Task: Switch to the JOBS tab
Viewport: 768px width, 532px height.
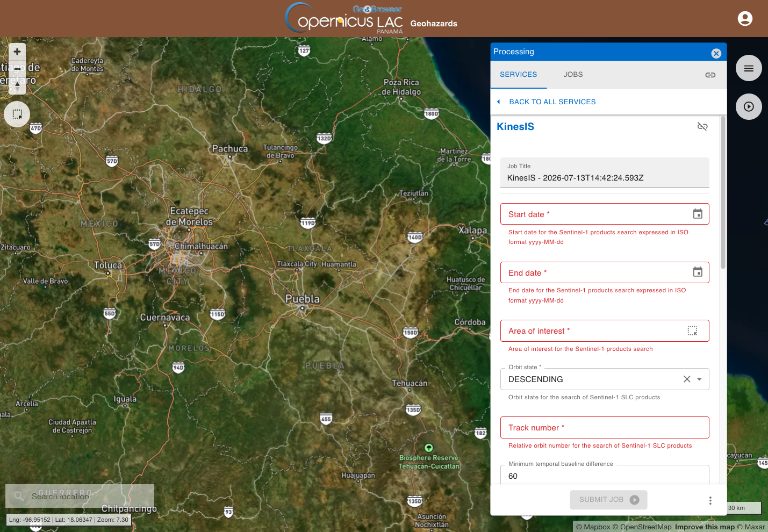Action: pos(573,75)
